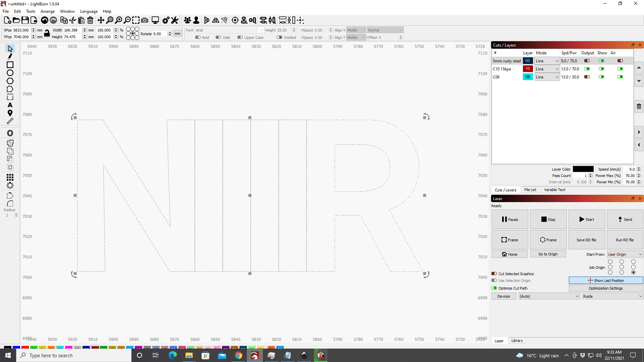Select the Text creation tool
This screenshot has height=362, width=644.
10,104
